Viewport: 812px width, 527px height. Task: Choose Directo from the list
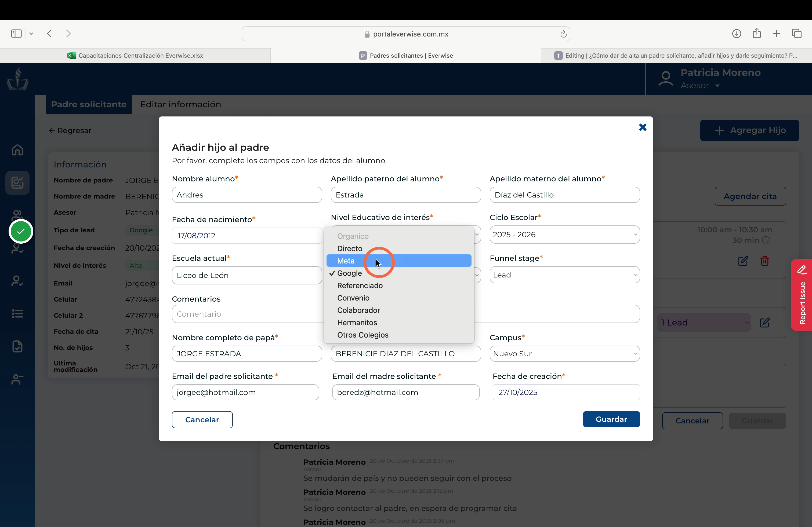pos(399,248)
